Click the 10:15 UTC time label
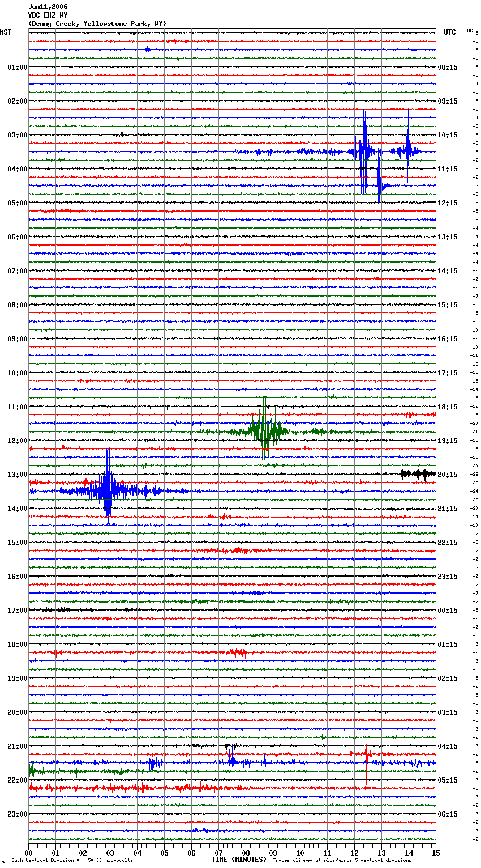The width and height of the screenshot is (481, 868). click(448, 135)
